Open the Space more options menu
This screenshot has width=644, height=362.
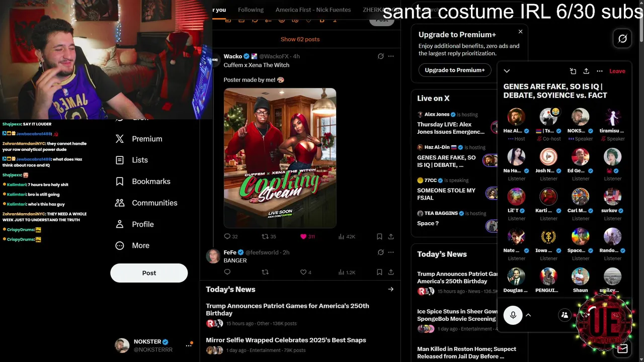(x=600, y=71)
